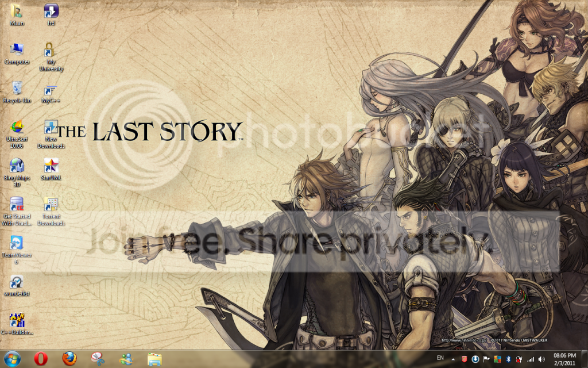Show hidden system tray icons

point(453,359)
